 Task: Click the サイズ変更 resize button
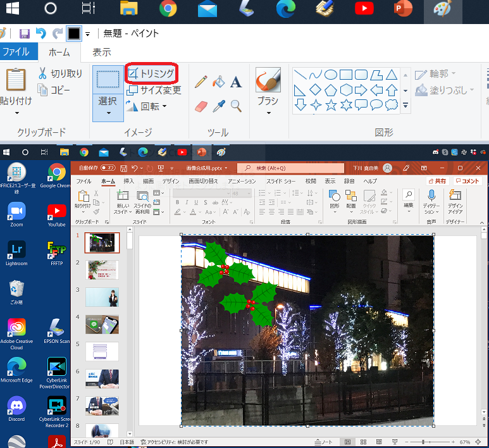[x=154, y=90]
